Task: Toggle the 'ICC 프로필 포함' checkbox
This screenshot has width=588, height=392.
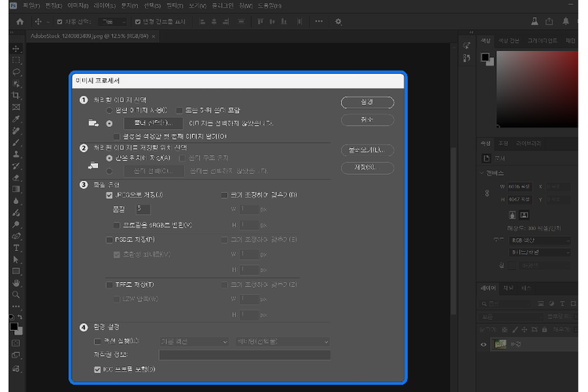Action: click(97, 368)
